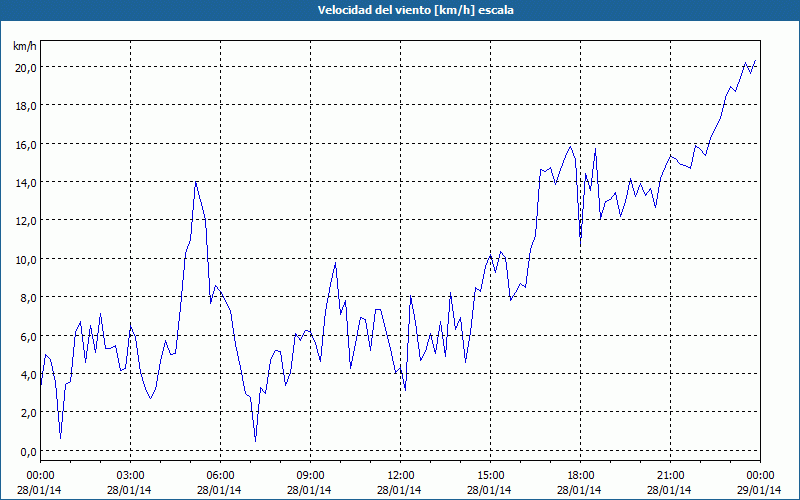Click the '0,0' y-axis label

(28, 452)
